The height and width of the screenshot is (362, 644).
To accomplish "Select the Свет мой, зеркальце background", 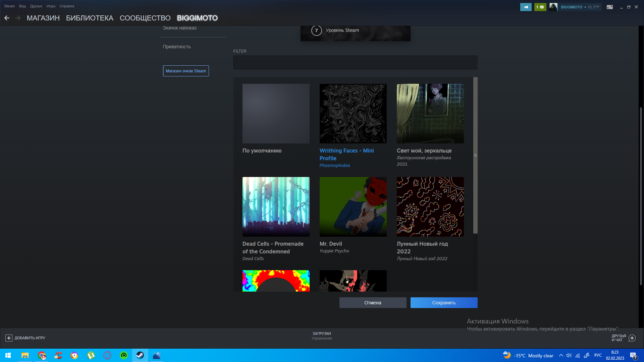I will [430, 114].
